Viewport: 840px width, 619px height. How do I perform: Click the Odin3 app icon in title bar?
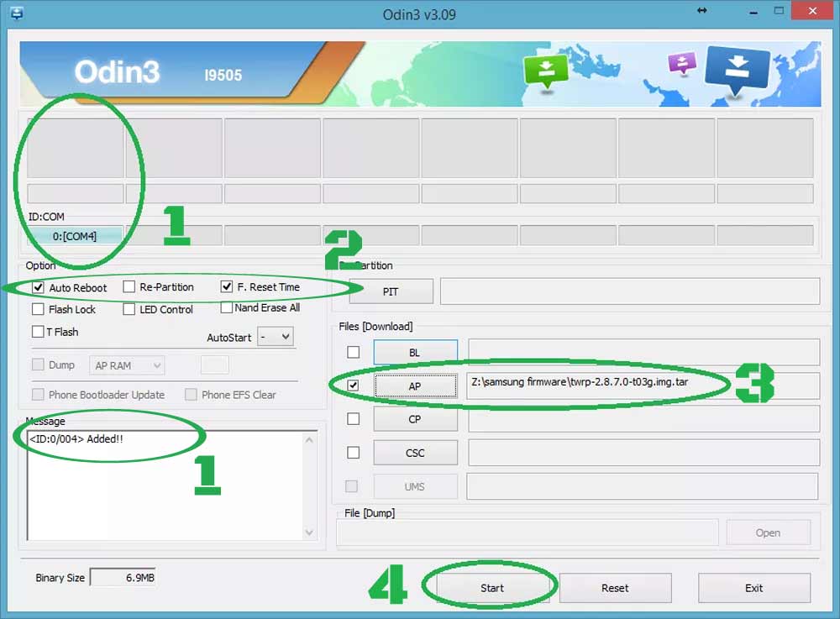16,13
